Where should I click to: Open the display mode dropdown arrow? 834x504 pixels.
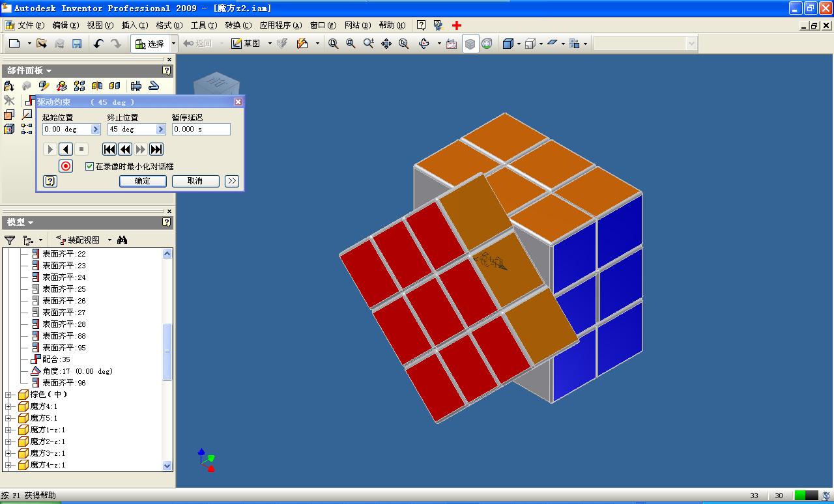[x=519, y=44]
